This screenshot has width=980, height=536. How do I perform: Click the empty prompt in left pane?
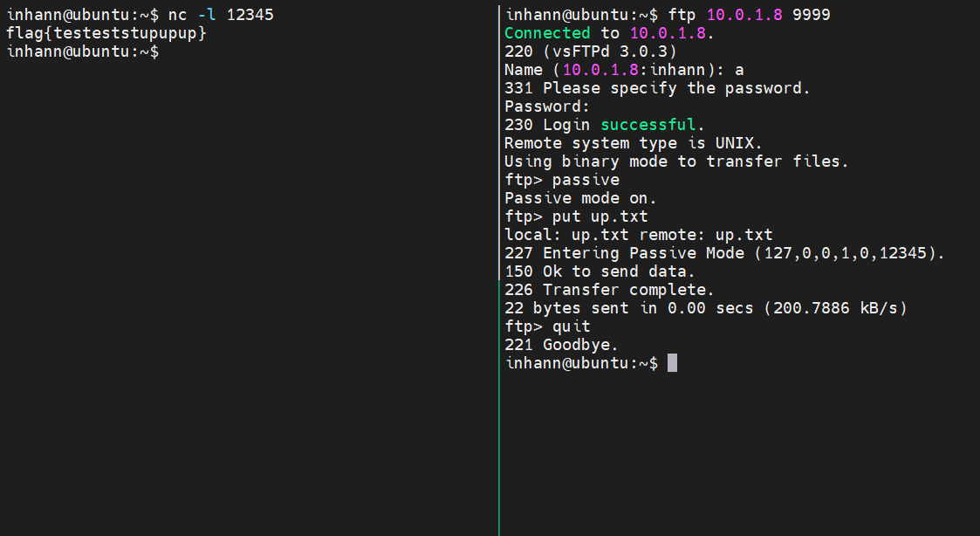pos(83,52)
